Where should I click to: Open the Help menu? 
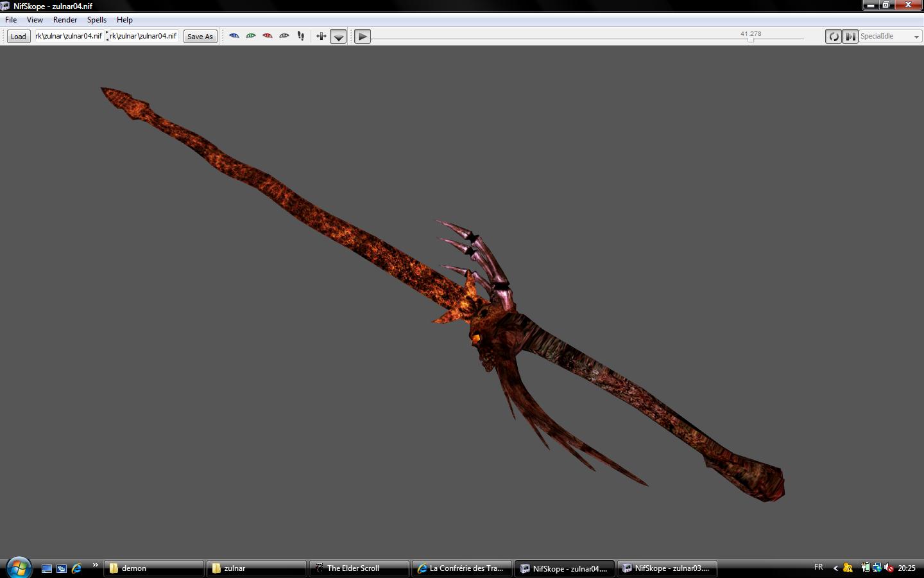(x=124, y=20)
